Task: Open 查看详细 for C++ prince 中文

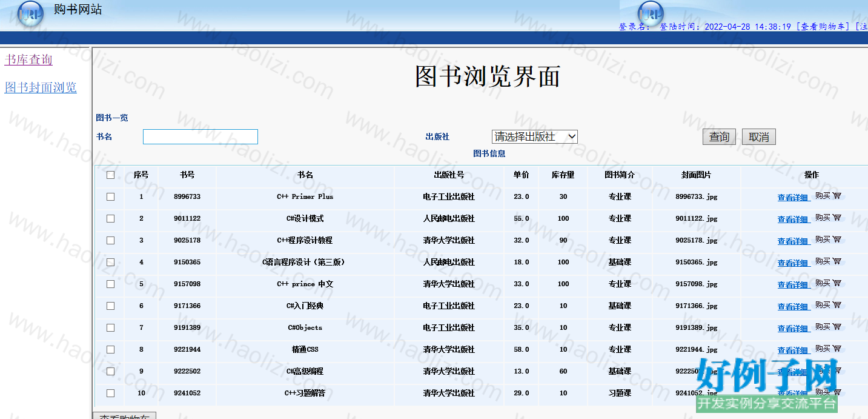Action: [793, 284]
